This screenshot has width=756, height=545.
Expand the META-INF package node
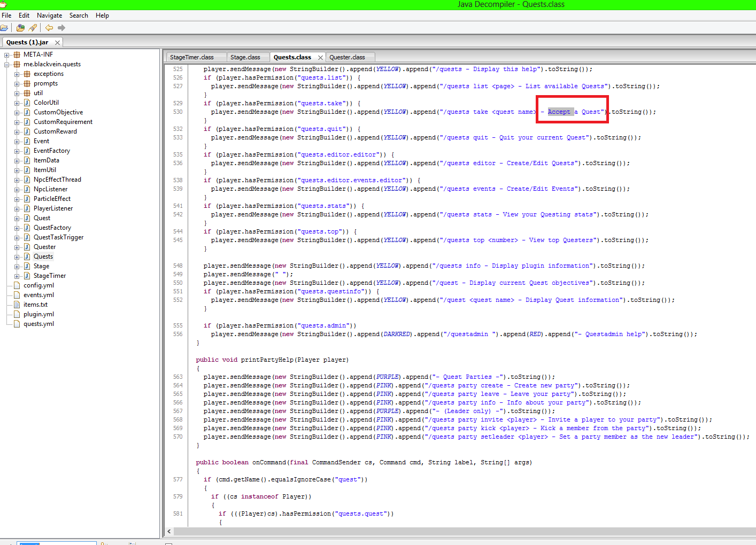pyautogui.click(x=7, y=54)
